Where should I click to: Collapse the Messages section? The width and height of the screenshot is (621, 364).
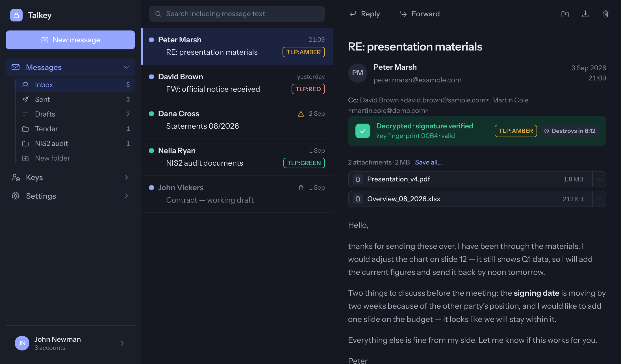(126, 67)
